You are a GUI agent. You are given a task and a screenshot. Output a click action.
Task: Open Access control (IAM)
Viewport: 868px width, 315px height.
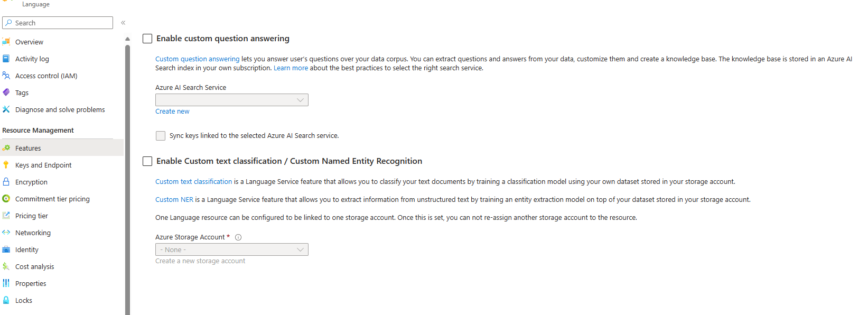pyautogui.click(x=46, y=75)
